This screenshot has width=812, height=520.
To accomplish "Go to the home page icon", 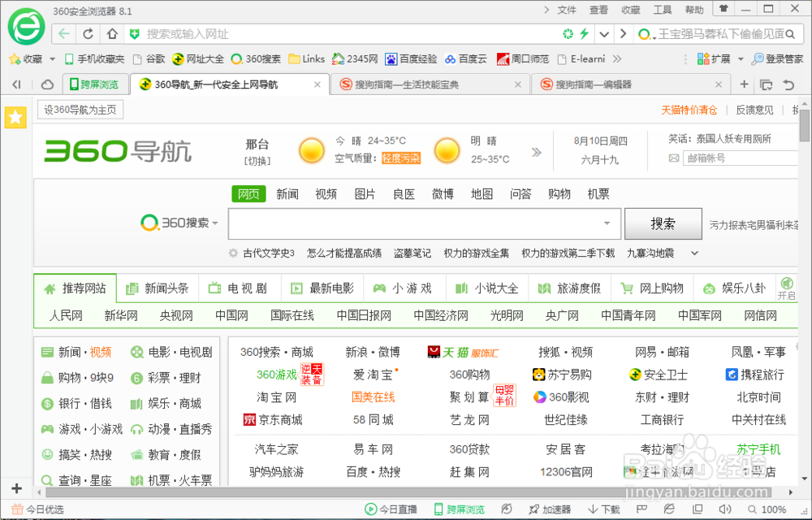I will (x=112, y=34).
